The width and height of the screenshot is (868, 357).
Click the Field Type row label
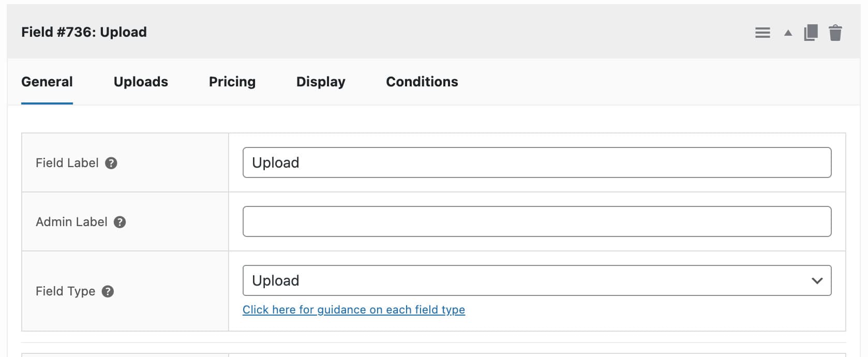coord(67,291)
